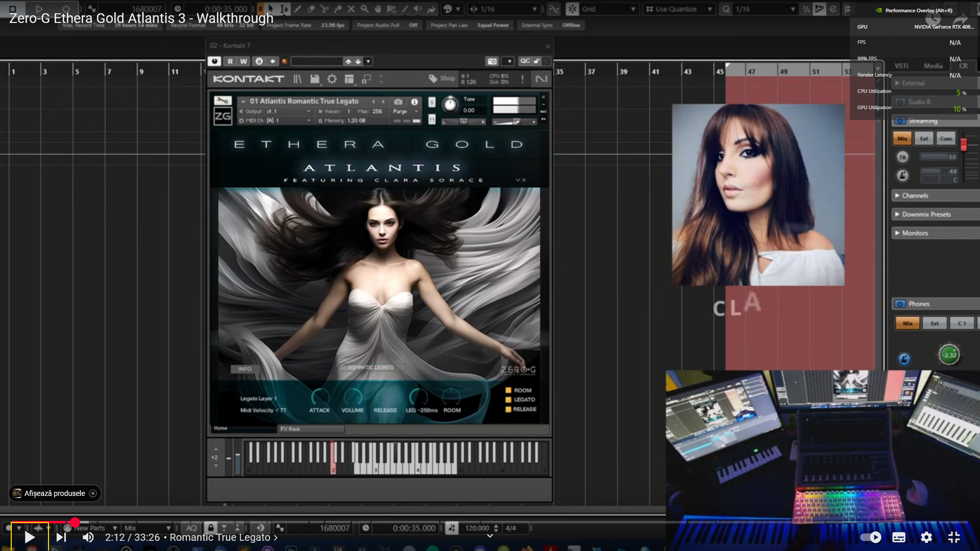Open MIDI Ch [A] 1 dropdown

click(x=275, y=120)
